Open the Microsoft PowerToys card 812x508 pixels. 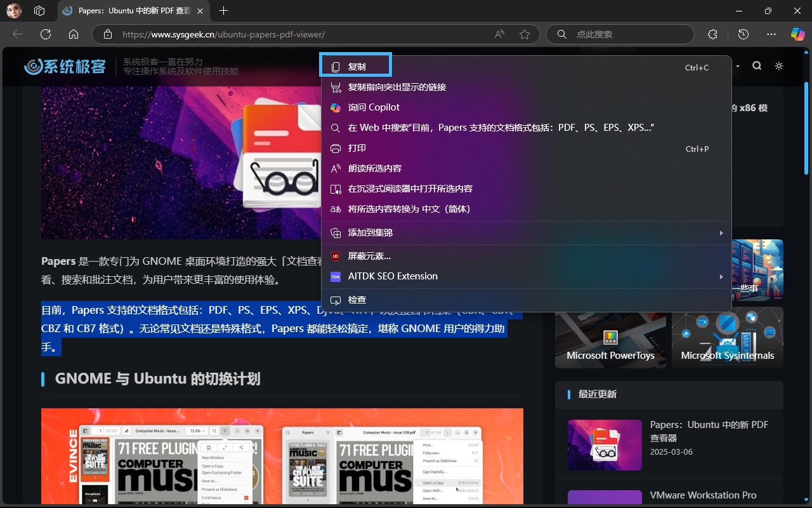tap(610, 338)
